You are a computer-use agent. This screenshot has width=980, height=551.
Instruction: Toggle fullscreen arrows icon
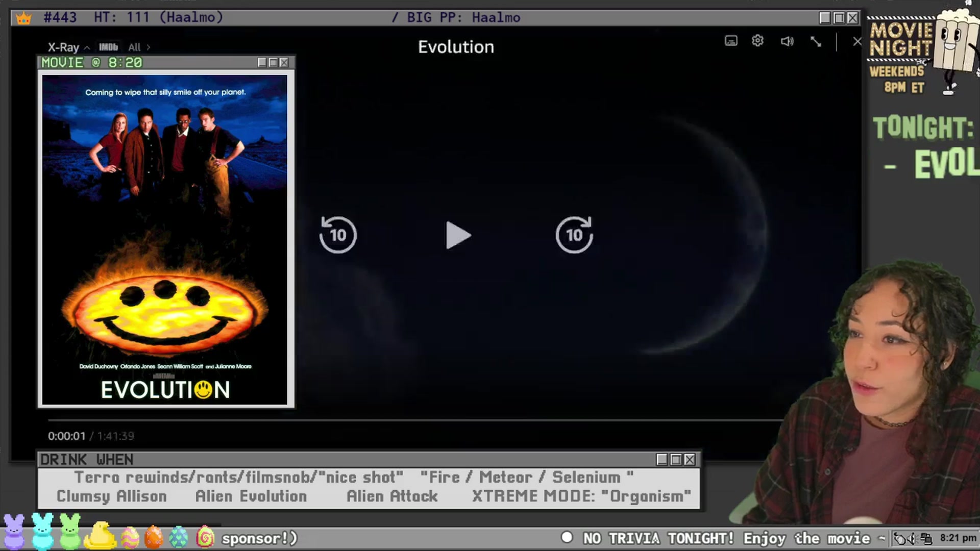[x=816, y=41]
